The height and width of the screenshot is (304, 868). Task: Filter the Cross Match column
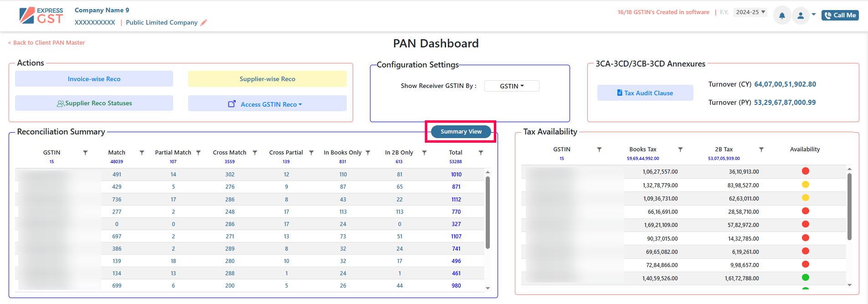[x=255, y=153]
